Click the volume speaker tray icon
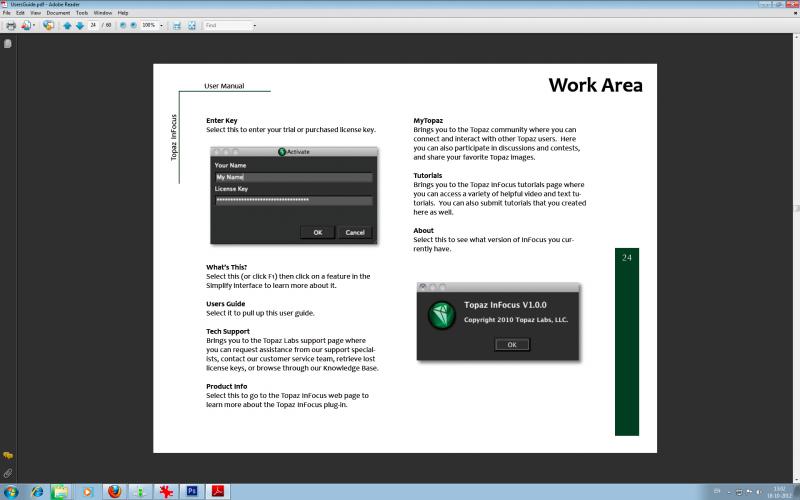 pyautogui.click(x=759, y=491)
